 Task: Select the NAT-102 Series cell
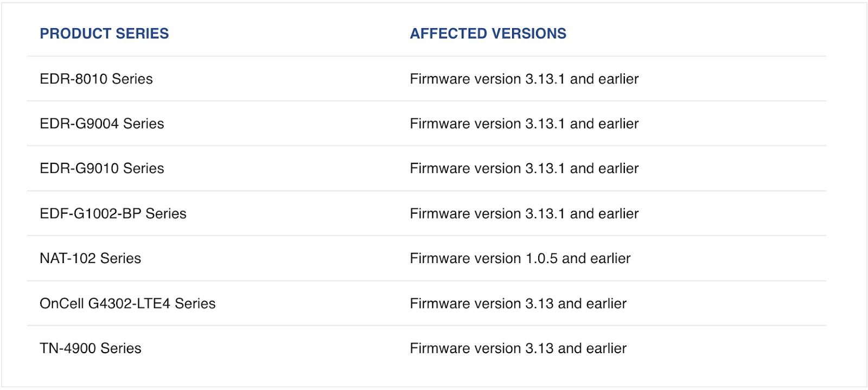pyautogui.click(x=91, y=259)
